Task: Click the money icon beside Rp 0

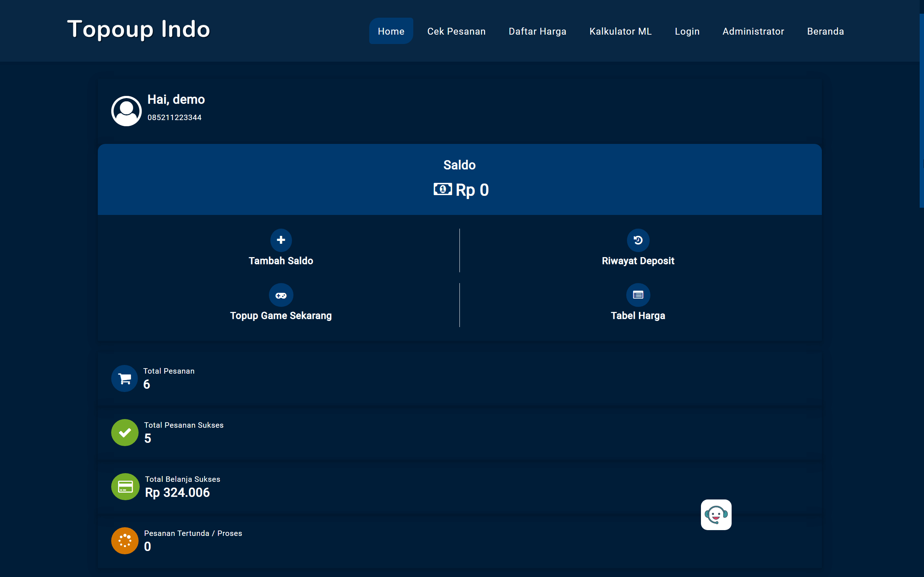Action: pos(442,189)
